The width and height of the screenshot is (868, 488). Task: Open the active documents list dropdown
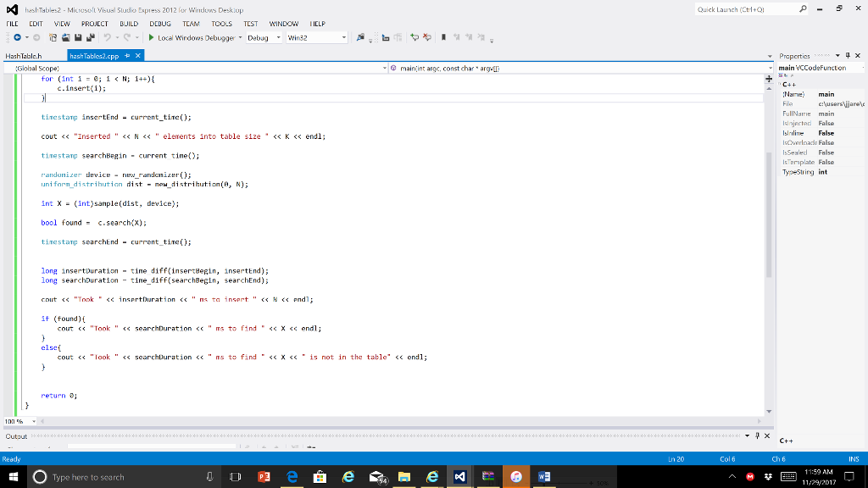[770, 56]
